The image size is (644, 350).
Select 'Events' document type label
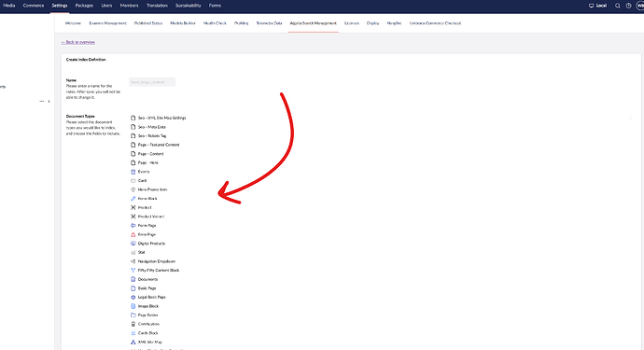pos(144,172)
